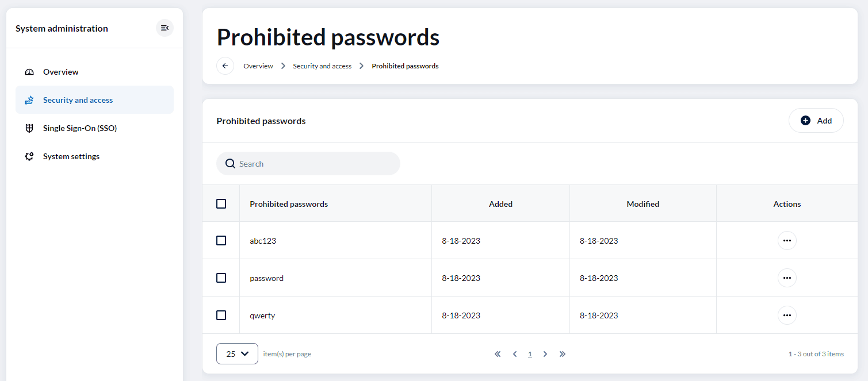This screenshot has width=868, height=381.
Task: Open actions menu for qwerty
Action: click(x=787, y=315)
